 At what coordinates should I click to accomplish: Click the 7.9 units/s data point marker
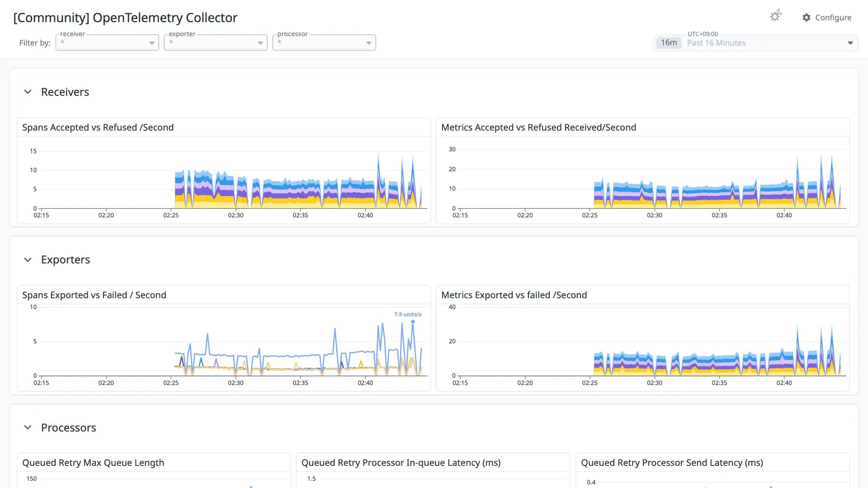click(x=413, y=322)
